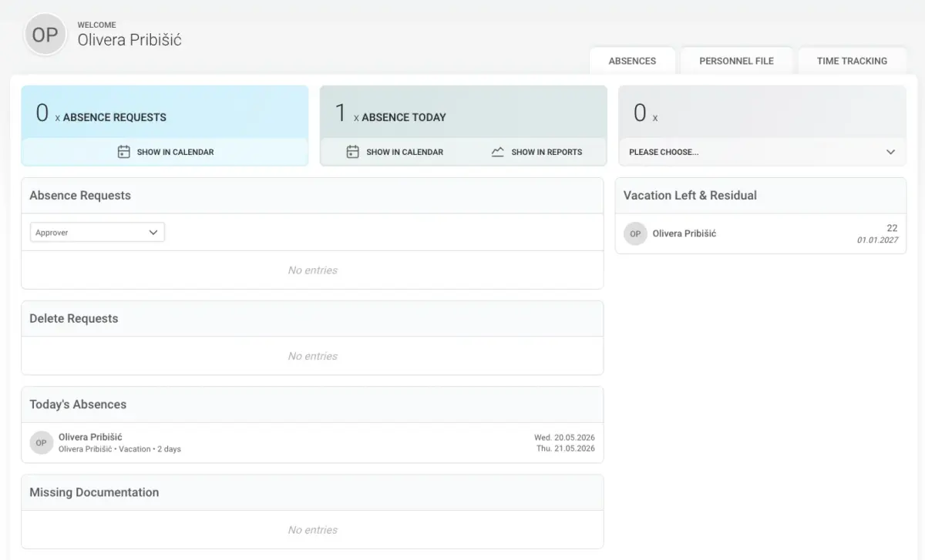
Task: Click 'Vacation • 2 days' detail text
Action: (x=150, y=449)
